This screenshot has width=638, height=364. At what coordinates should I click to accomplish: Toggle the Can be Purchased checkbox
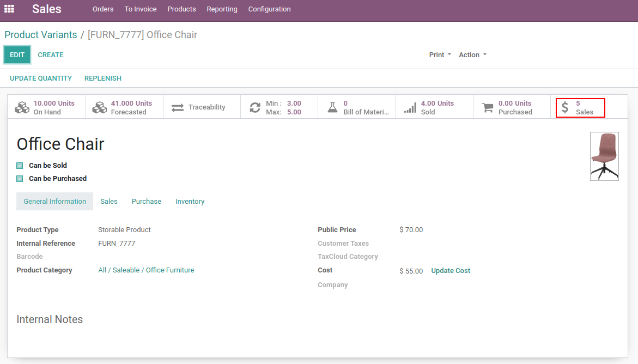[x=20, y=179]
